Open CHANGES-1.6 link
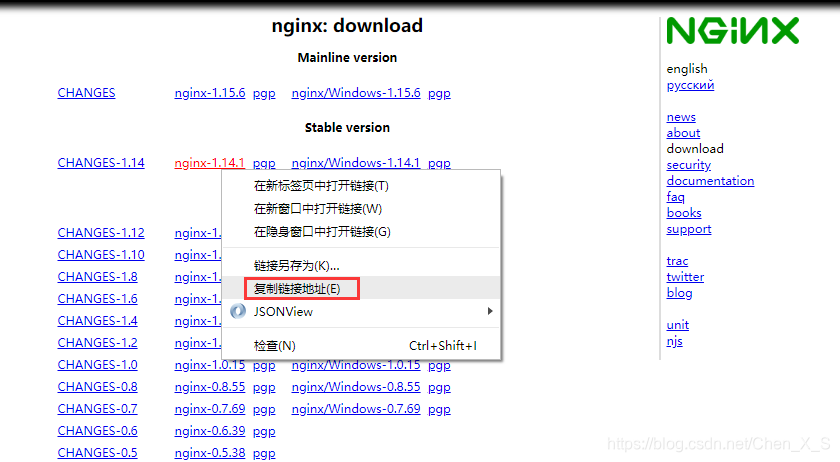840x462 pixels. tap(98, 299)
